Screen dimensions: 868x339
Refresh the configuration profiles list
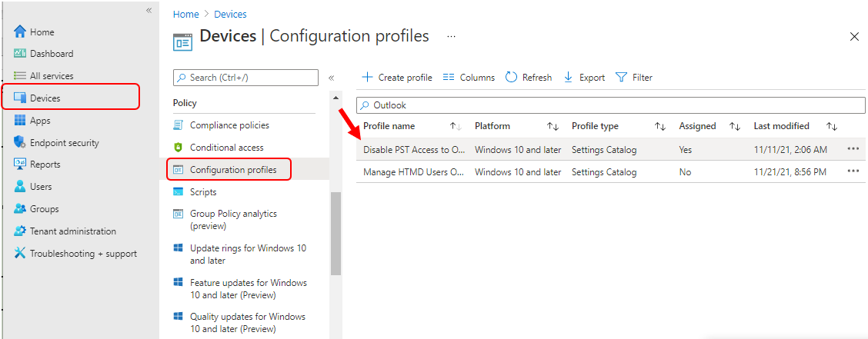pos(529,78)
